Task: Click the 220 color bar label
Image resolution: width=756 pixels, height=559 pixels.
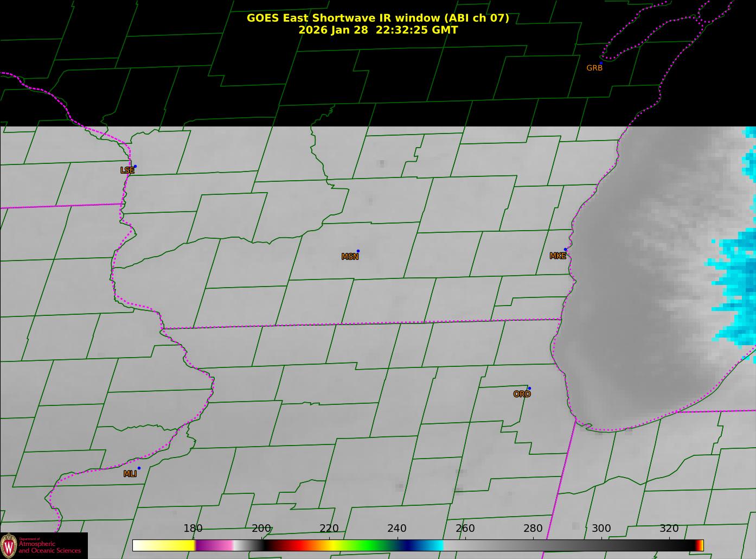Action: coord(329,529)
